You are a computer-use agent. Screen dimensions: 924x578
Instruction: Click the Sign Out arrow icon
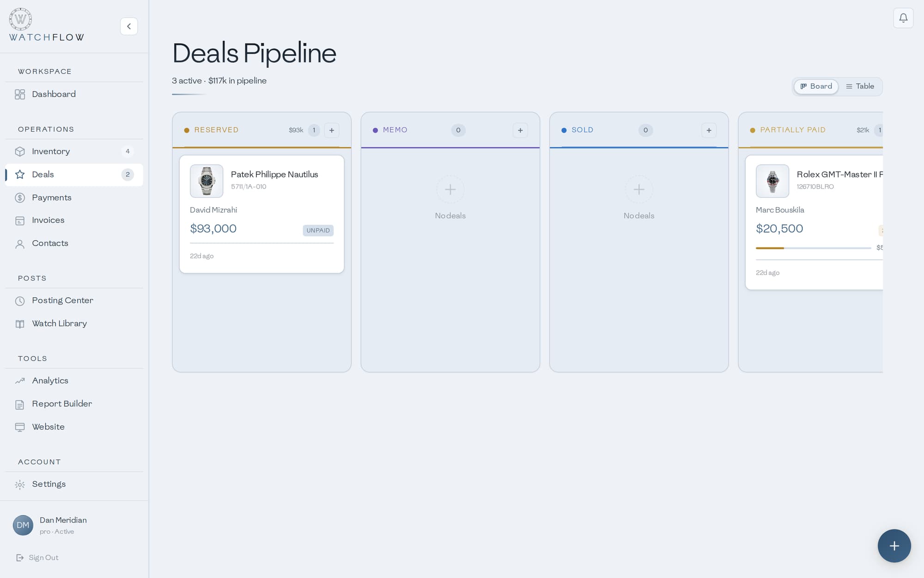pos(20,558)
